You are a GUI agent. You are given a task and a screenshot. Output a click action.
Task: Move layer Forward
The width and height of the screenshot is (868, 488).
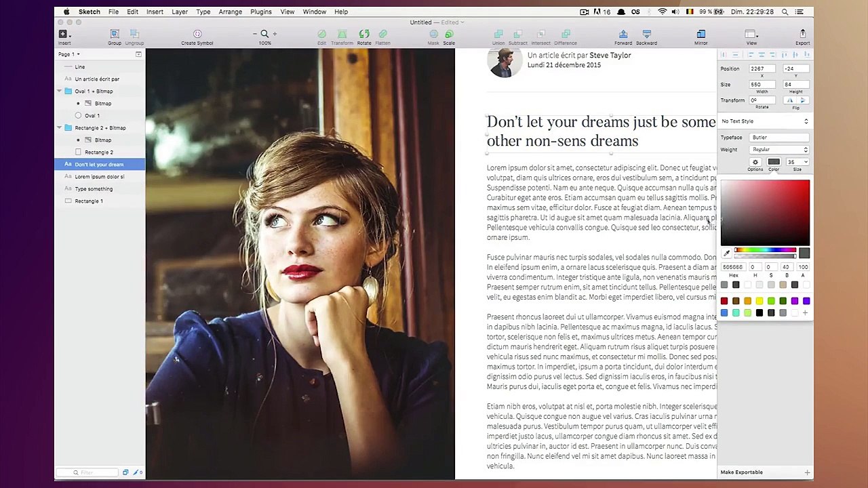pyautogui.click(x=623, y=34)
